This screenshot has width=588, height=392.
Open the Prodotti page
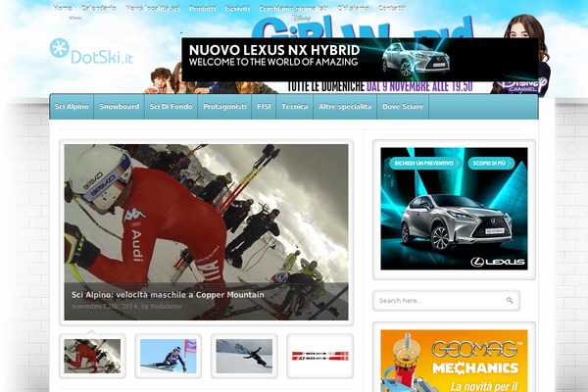(x=203, y=8)
